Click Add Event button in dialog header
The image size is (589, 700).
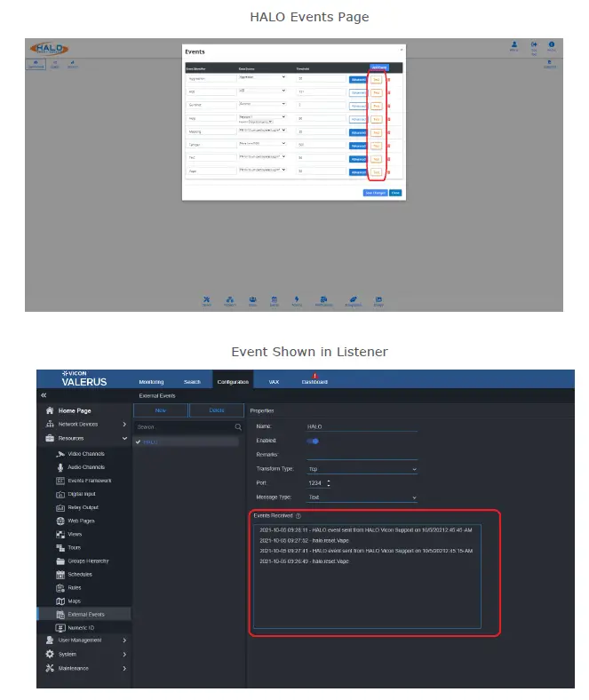coord(379,68)
